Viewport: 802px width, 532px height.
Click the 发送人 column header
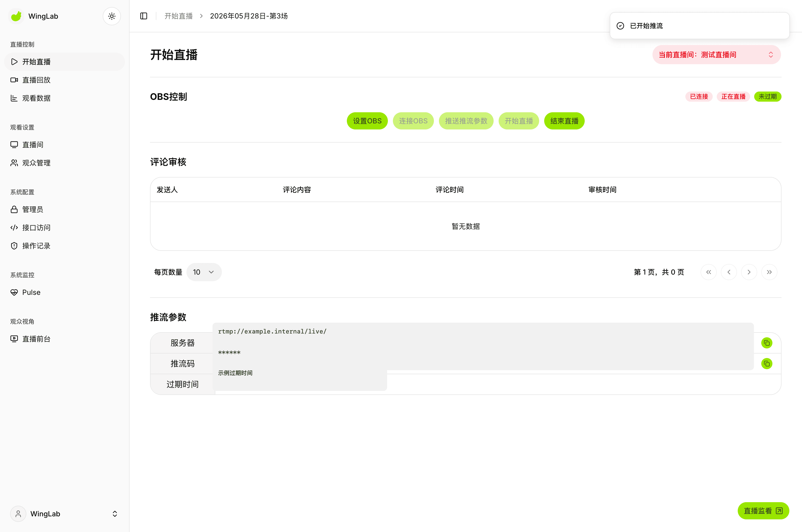(167, 190)
